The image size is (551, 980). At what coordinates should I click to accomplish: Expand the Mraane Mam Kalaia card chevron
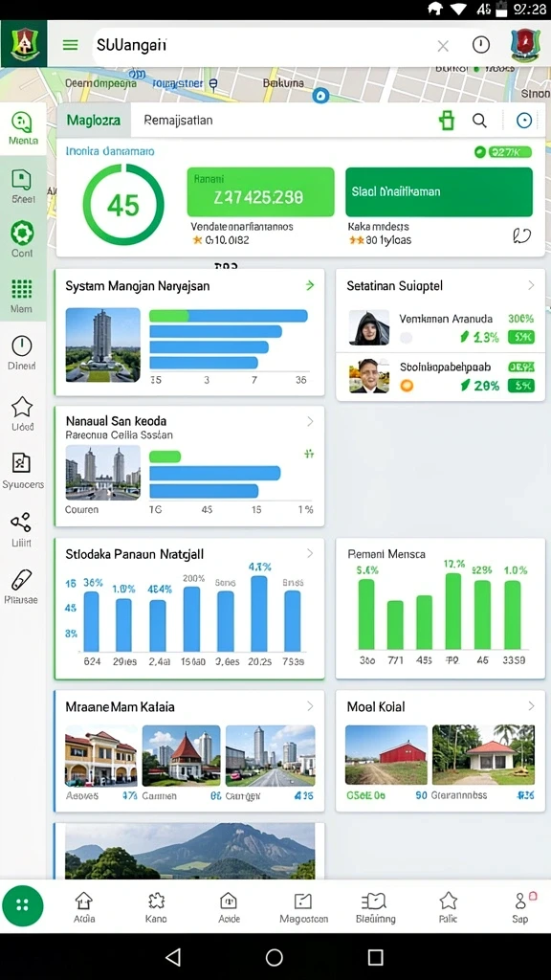[310, 706]
